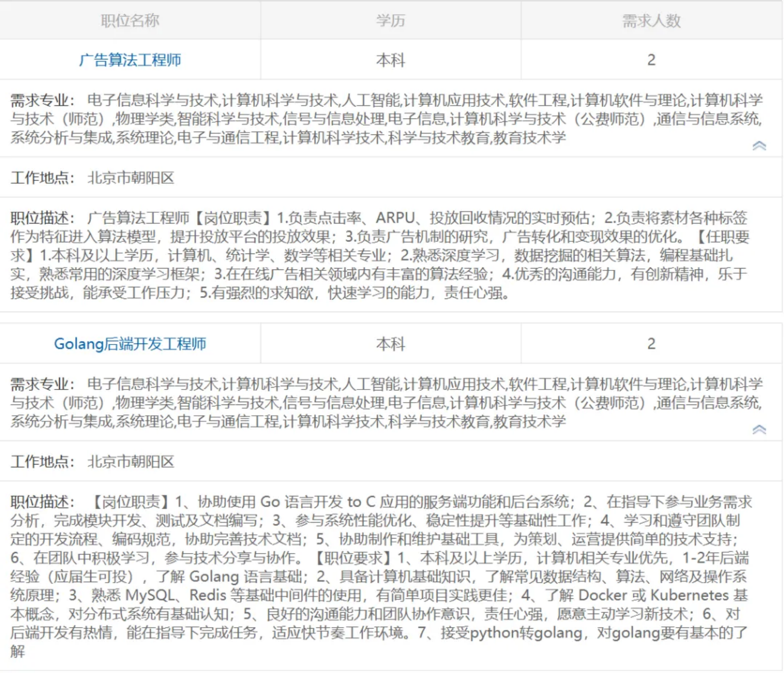Image resolution: width=784 pixels, height=673 pixels.
Task: Collapse the Golang后端开发工程师 required majors section
Action: point(759,430)
